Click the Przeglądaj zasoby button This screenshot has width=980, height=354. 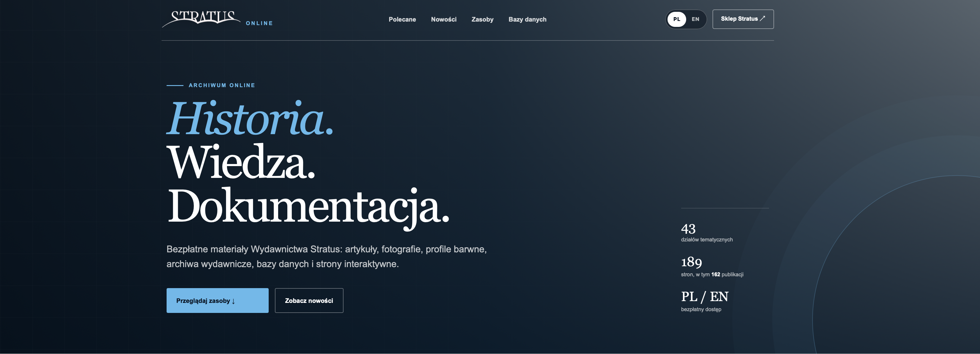click(217, 301)
